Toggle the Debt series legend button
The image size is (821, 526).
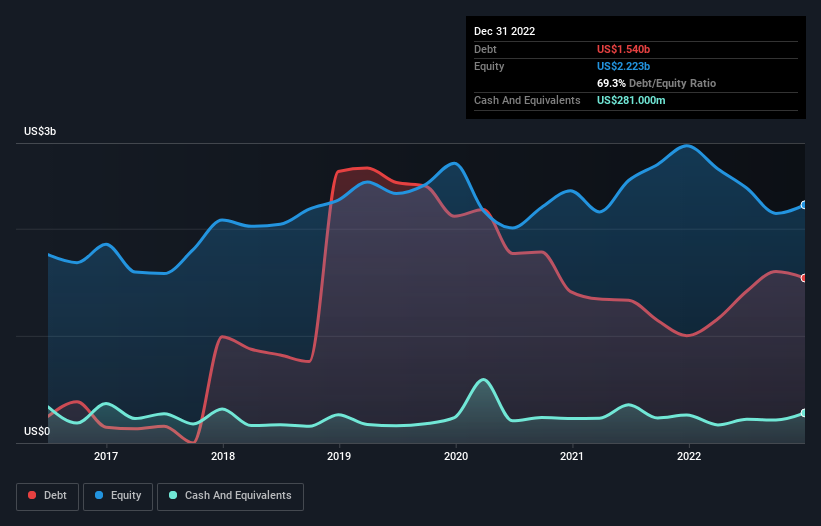coord(48,496)
